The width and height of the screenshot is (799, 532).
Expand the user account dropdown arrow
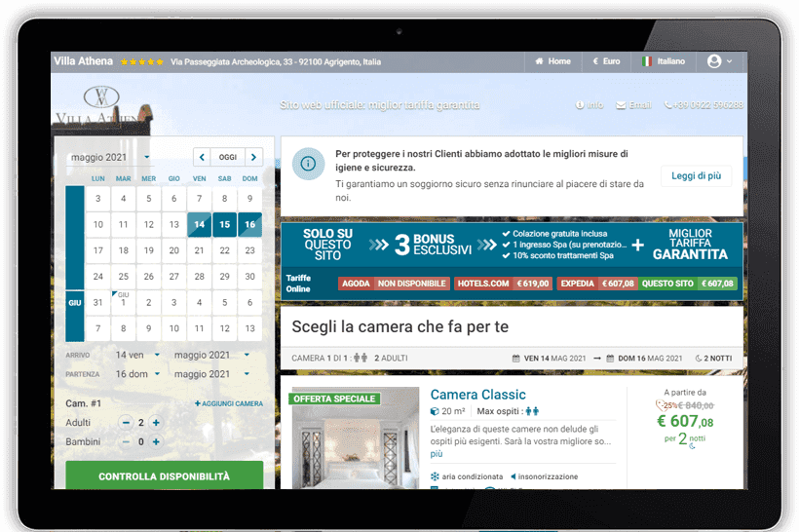729,61
